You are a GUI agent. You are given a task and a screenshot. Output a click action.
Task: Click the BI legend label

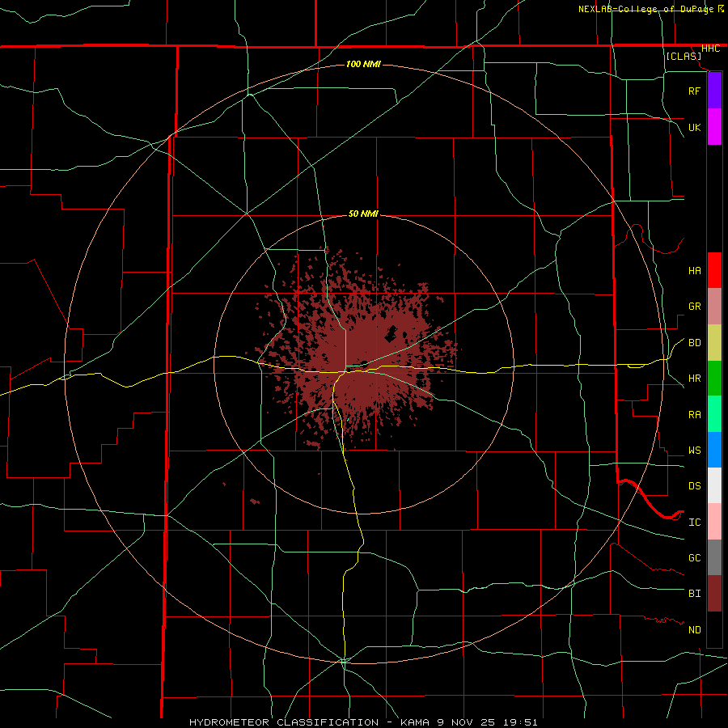tap(694, 594)
